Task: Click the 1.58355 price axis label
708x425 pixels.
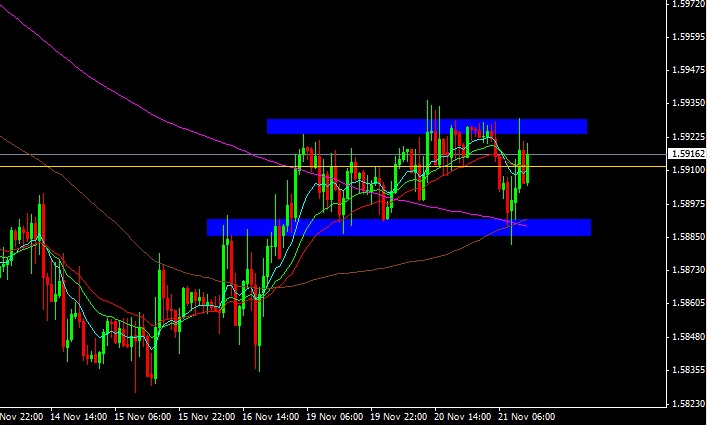Action: pos(688,370)
